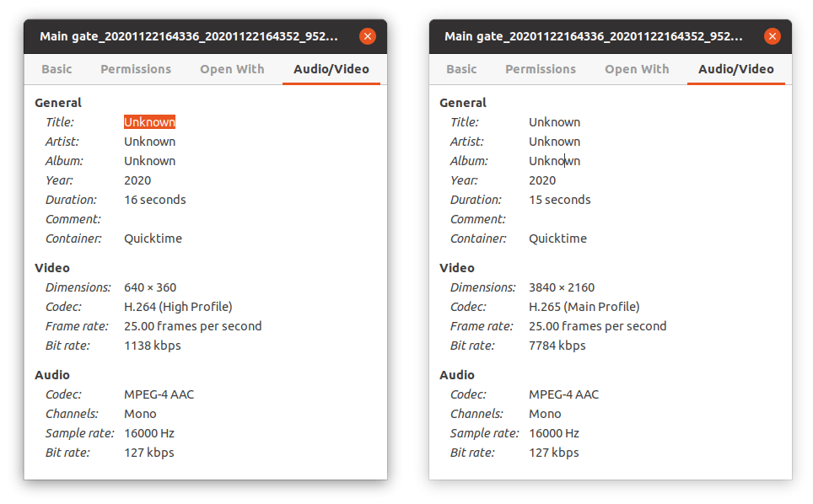Switch to Permissions tab in left window
Screen dimensions: 813x504
(x=136, y=69)
